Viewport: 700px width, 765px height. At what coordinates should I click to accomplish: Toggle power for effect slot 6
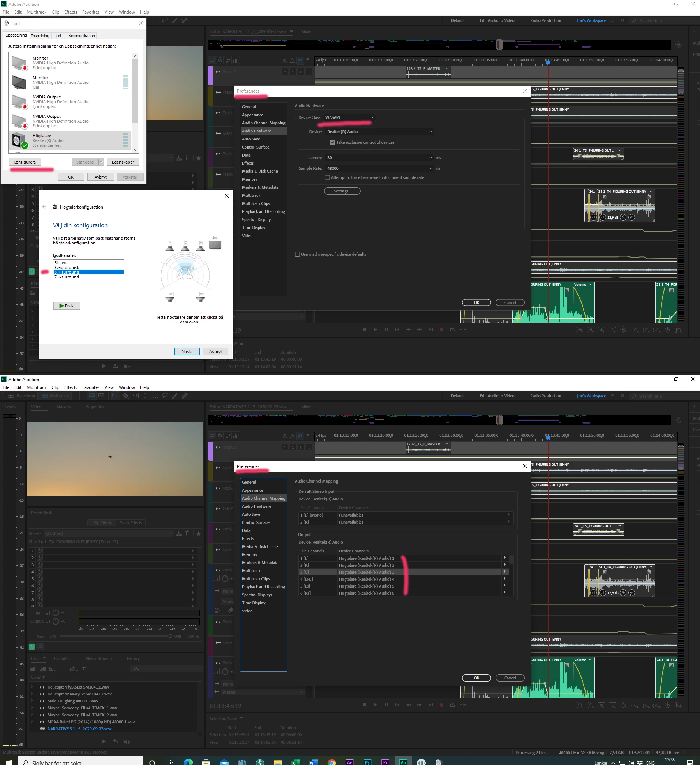[x=40, y=585]
